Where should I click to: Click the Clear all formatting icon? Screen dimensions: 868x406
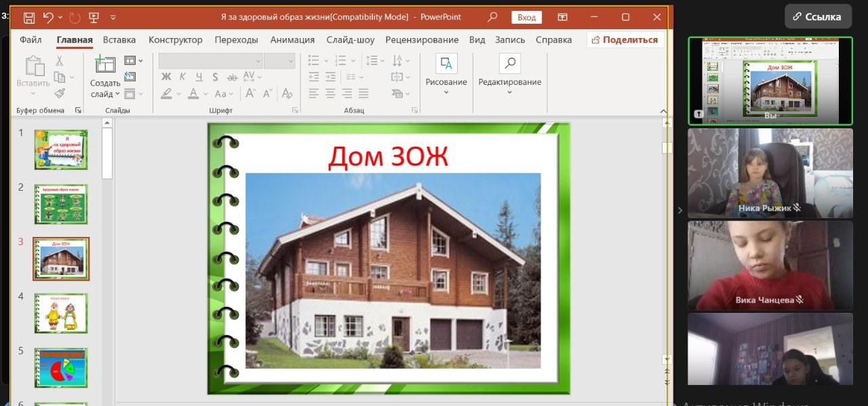point(287,94)
